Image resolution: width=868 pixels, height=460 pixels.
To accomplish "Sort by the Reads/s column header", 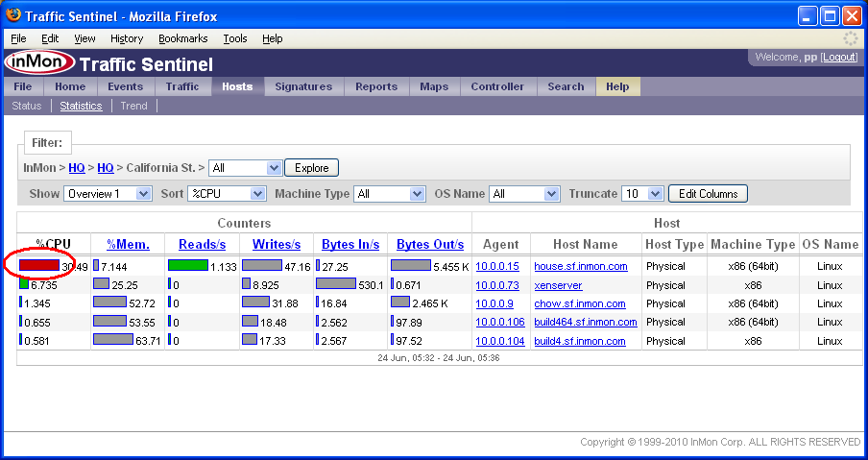I will (x=202, y=244).
